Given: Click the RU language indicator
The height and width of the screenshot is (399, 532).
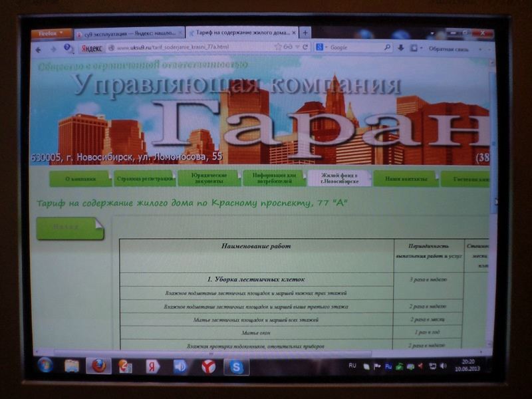Looking at the screenshot, I should tap(352, 366).
